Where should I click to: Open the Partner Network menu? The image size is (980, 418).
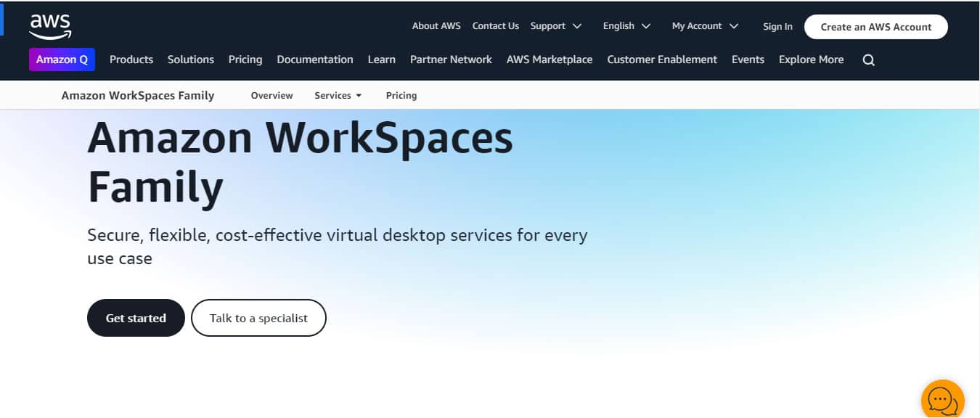pyautogui.click(x=451, y=60)
